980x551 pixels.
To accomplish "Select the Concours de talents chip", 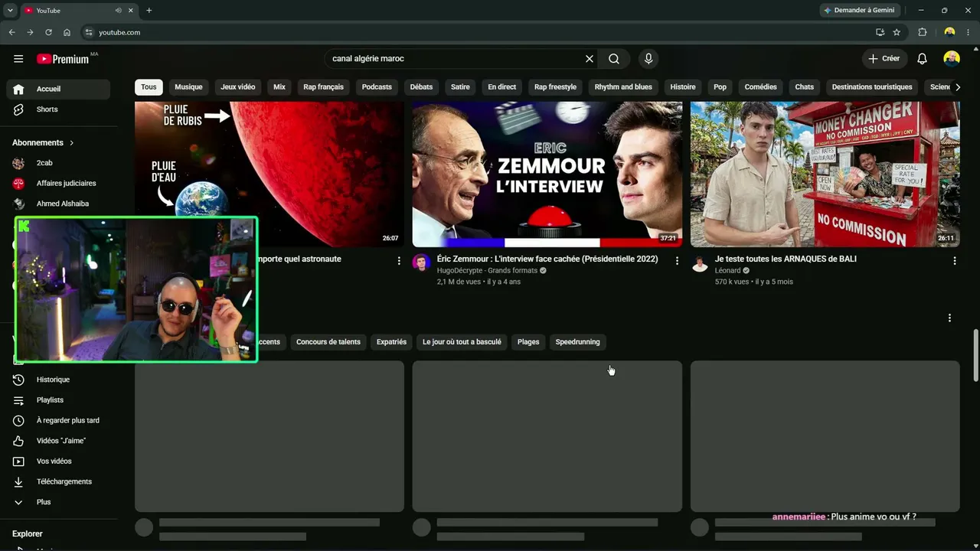I will (328, 342).
